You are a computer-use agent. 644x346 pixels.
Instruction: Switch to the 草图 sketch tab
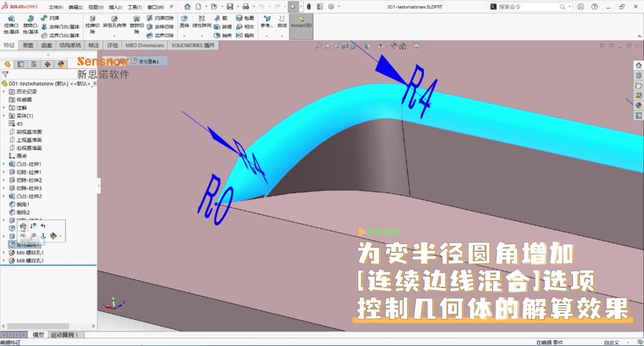click(x=28, y=45)
